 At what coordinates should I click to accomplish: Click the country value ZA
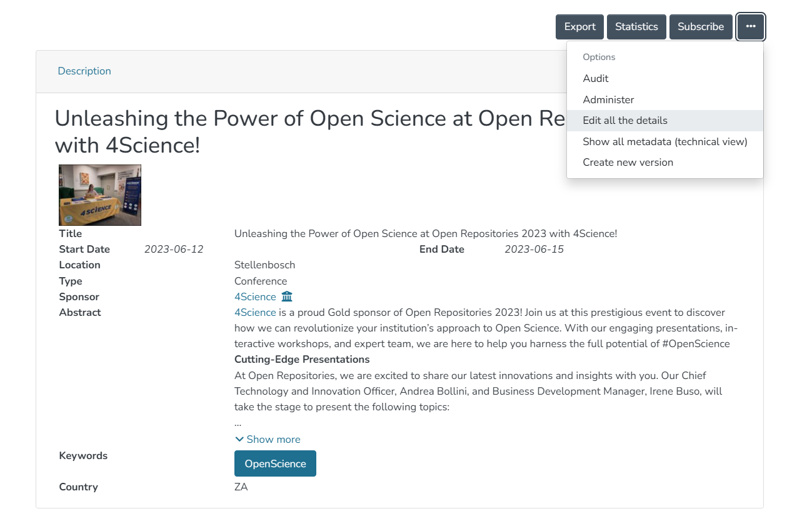[x=241, y=487]
